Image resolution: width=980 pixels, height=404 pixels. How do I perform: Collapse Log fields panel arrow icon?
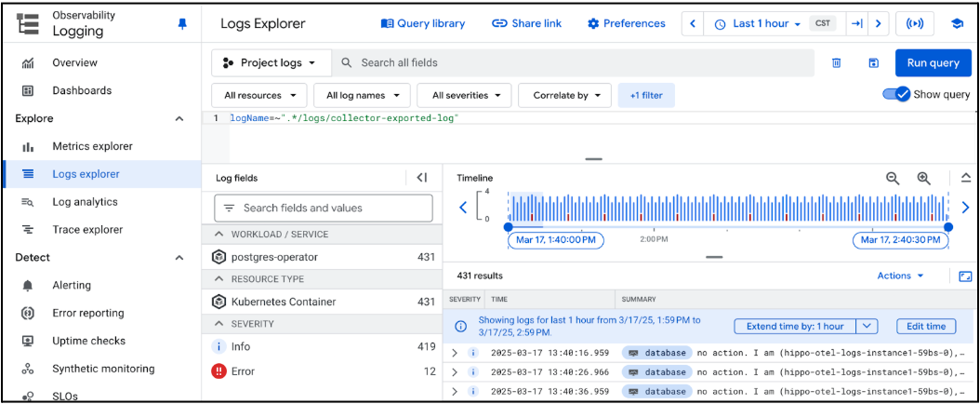[422, 178]
